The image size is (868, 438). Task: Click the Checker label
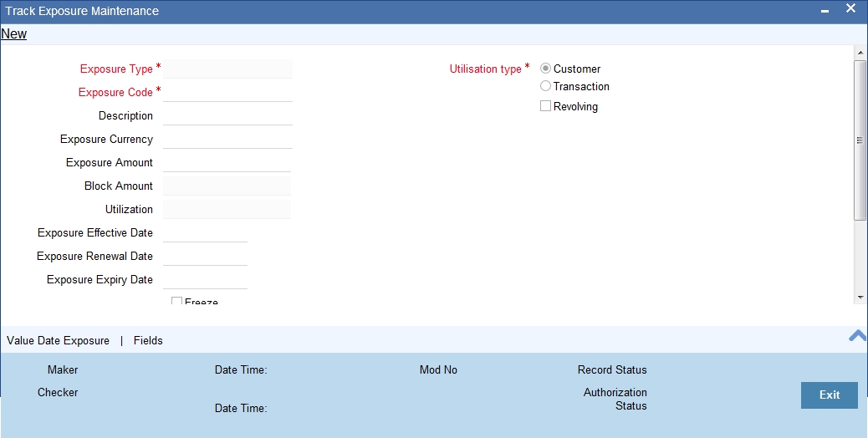point(58,392)
